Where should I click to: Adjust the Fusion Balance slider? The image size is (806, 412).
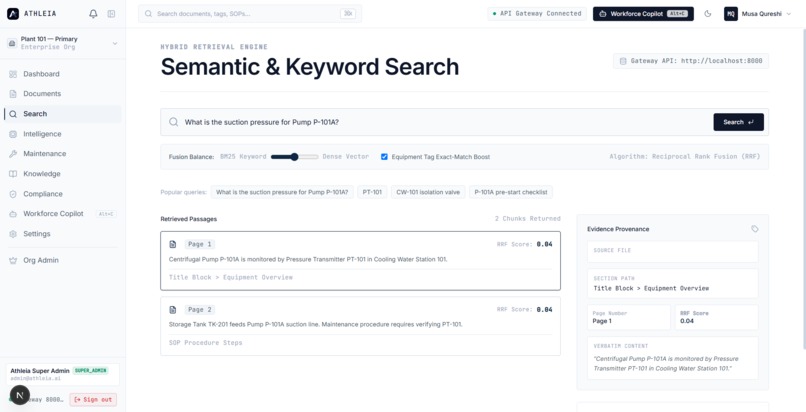point(295,157)
